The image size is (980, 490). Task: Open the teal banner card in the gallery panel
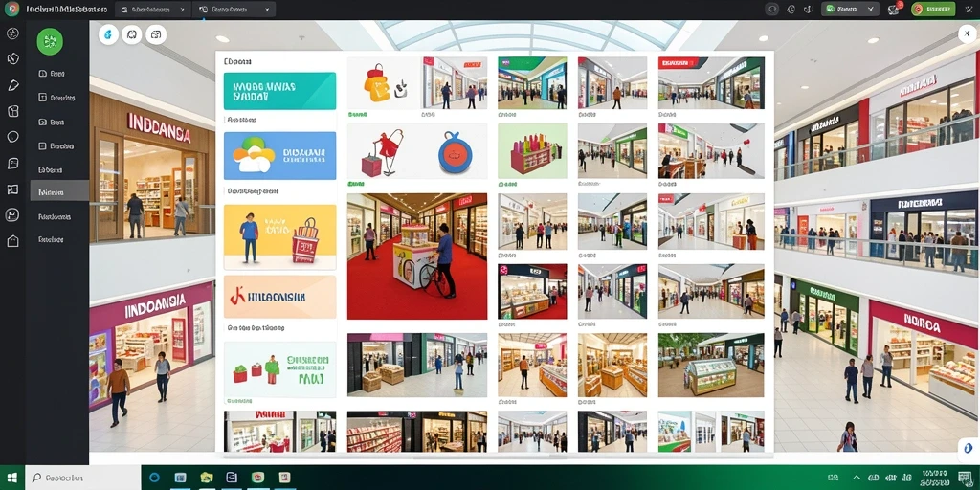point(280,91)
